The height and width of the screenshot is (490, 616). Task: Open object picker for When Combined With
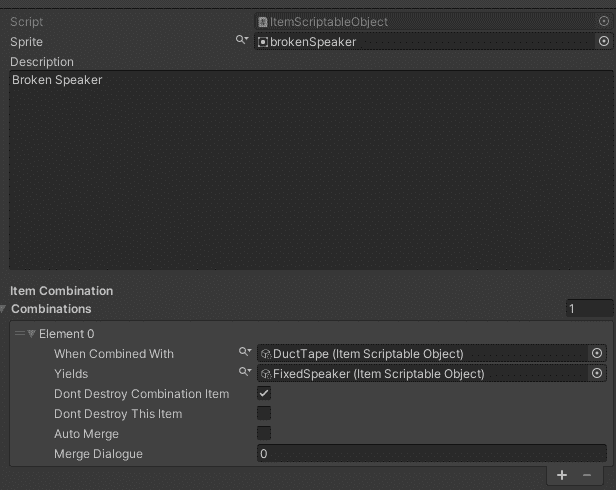coord(597,354)
